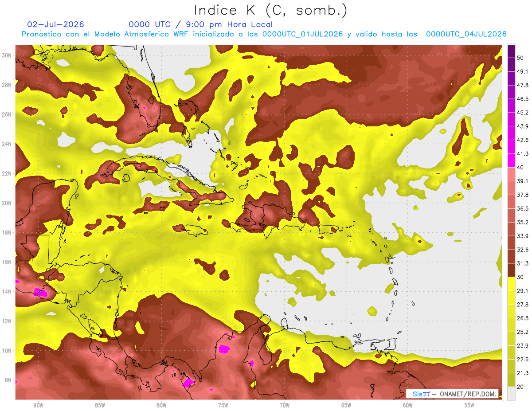Screen dimensions: 532x411
Task: Click the longitude axis label '65W'
Action: 346,406
